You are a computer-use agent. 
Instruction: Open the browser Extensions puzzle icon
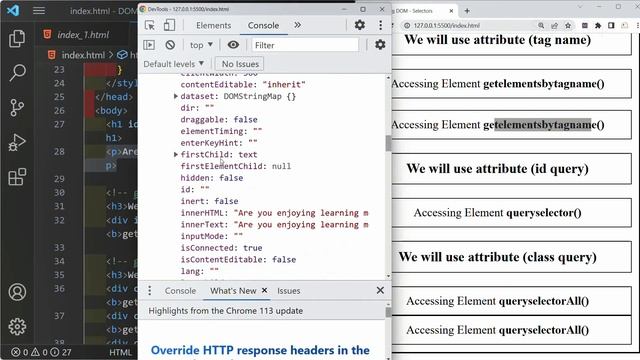[x=598, y=25]
